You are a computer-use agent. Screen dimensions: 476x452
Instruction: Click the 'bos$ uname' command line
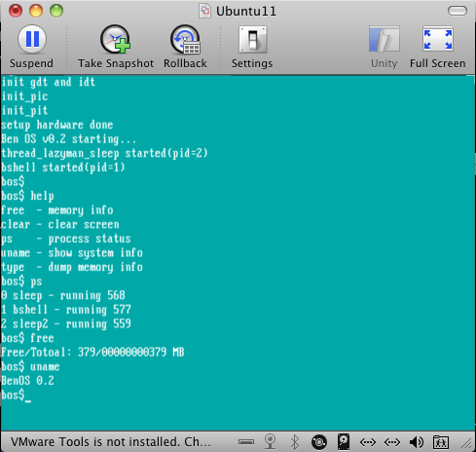30,366
